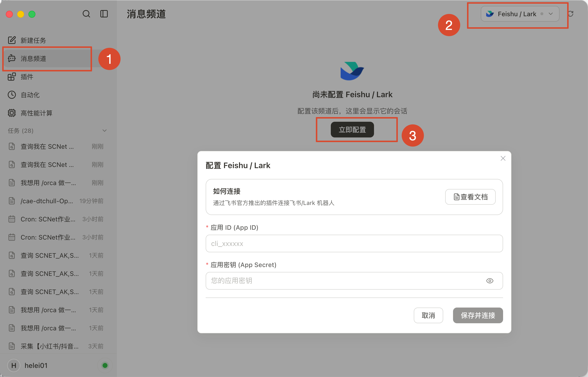Screen dimensions: 588x377
Task: Click the 尚未配置 Feishu / Lark heading
Action: point(352,94)
